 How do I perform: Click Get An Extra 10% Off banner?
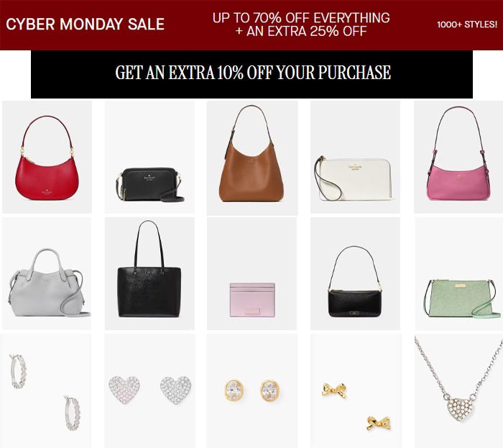point(251,74)
